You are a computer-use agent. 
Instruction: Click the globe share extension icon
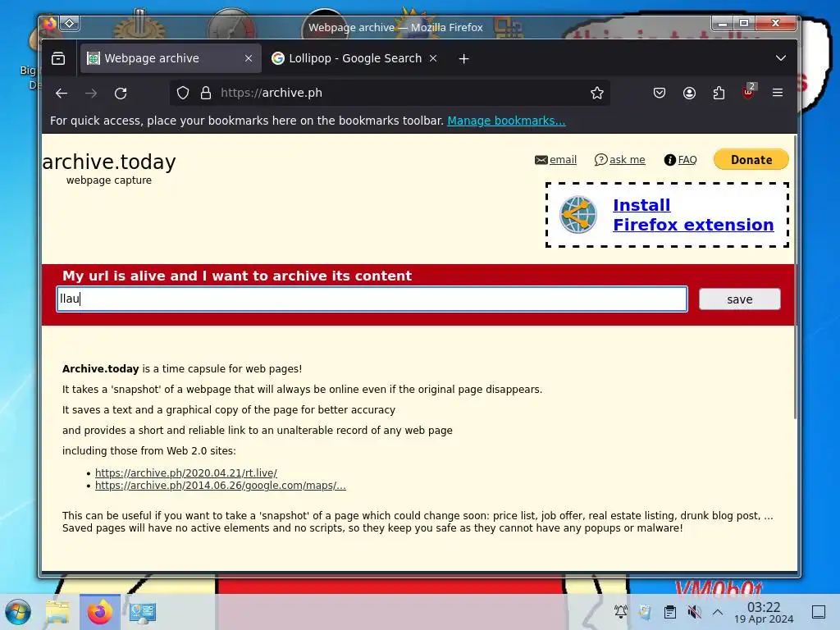tap(578, 215)
